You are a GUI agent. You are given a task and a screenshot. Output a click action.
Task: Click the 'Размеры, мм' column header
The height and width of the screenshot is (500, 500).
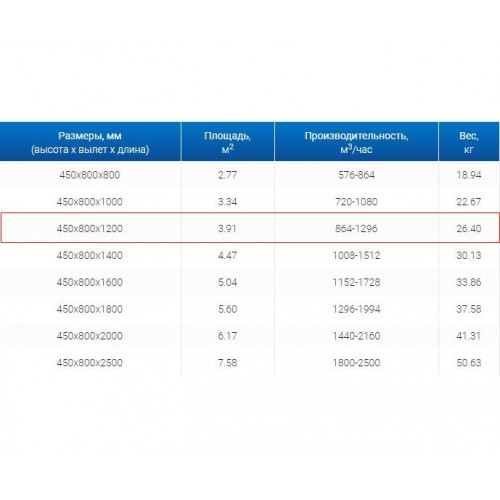[90, 142]
